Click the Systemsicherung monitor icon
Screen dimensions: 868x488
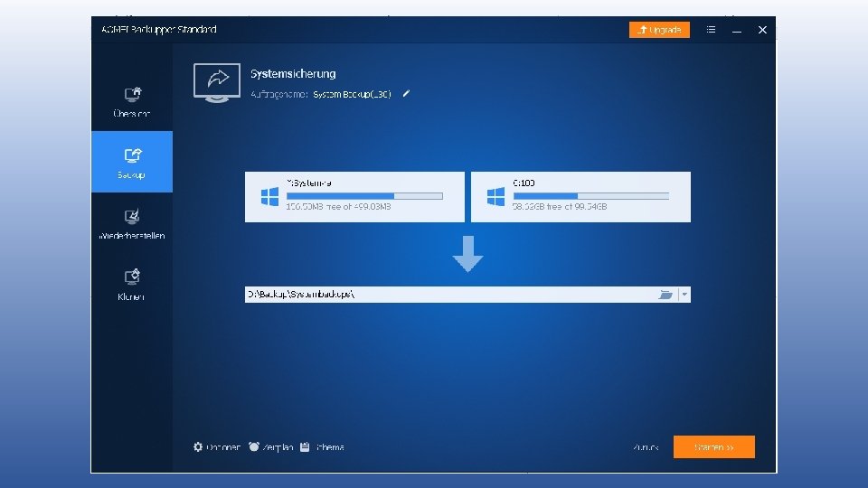coord(217,83)
